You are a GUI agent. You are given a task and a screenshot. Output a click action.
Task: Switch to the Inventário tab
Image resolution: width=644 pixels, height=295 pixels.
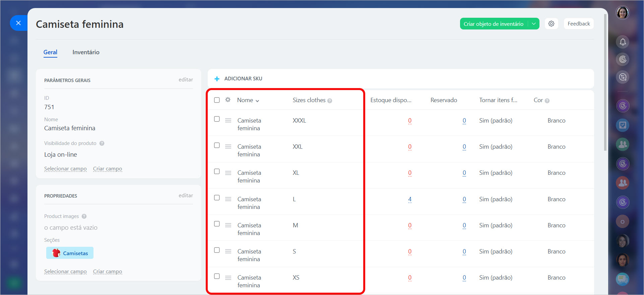(x=86, y=52)
